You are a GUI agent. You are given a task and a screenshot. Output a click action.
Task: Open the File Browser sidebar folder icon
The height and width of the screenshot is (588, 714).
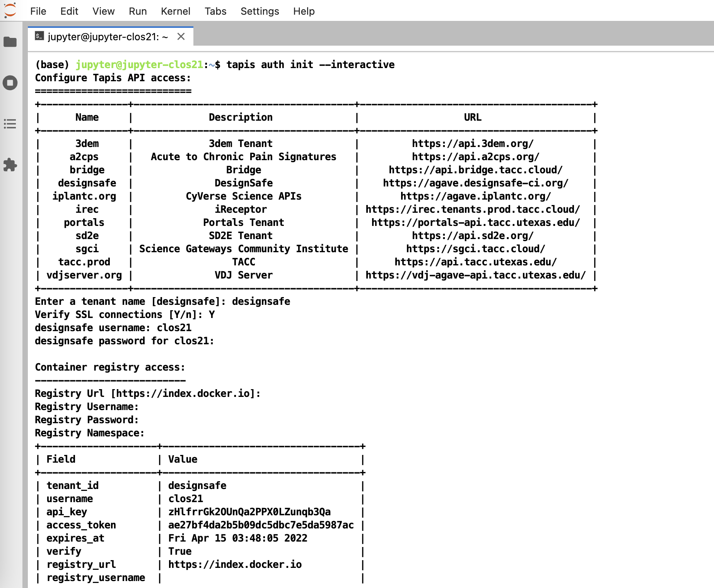[10, 42]
